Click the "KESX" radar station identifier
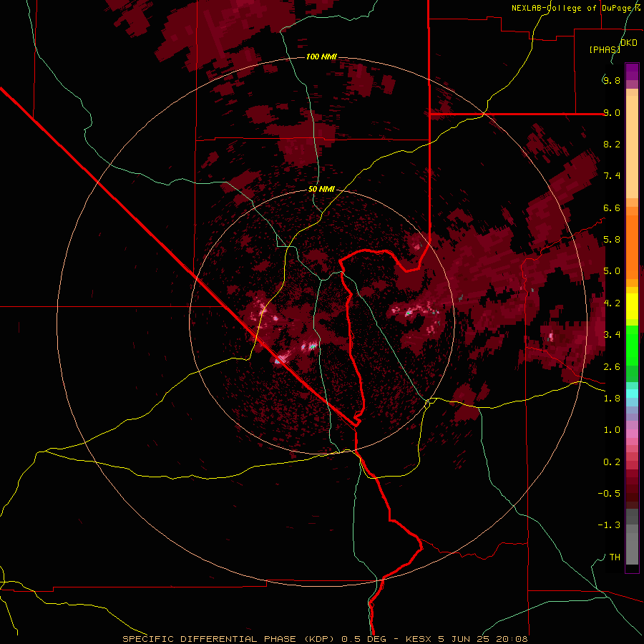644x644 pixels. click(x=418, y=639)
